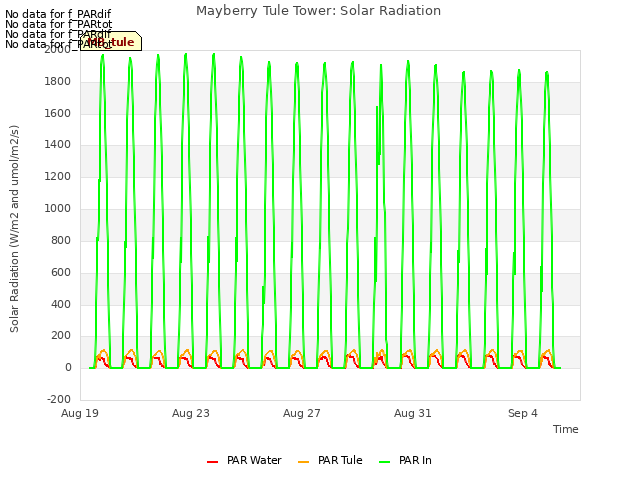The width and height of the screenshot is (640, 480).
Task: Click the -200 y-axis tick label
Action: point(59,399)
